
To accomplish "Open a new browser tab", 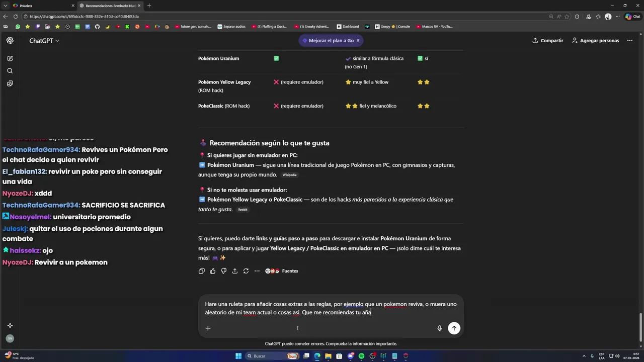I will pos(149,6).
